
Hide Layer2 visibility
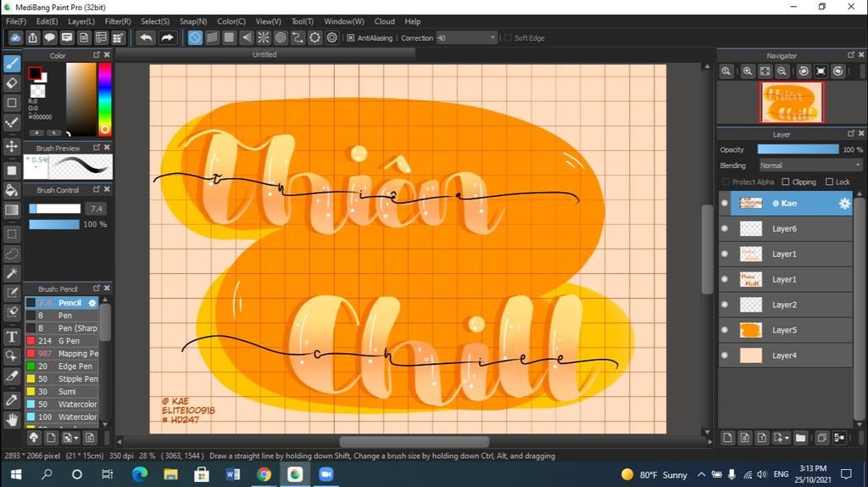pos(725,305)
